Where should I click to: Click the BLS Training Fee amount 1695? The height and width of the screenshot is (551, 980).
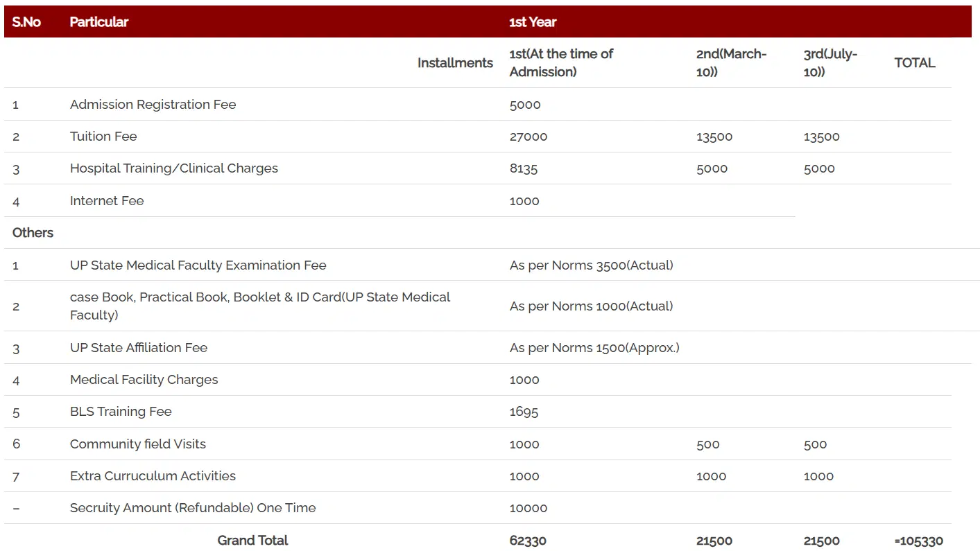[524, 412]
